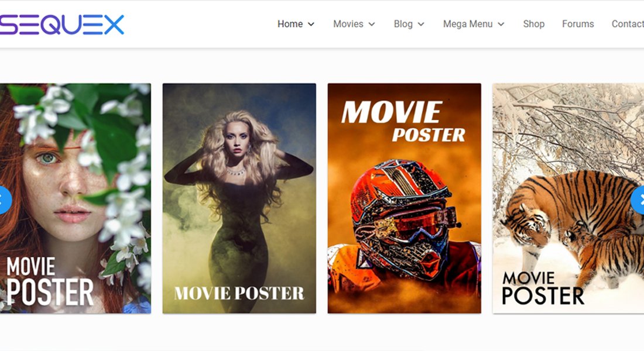
Task: Open the Movies menu item
Action: (348, 24)
